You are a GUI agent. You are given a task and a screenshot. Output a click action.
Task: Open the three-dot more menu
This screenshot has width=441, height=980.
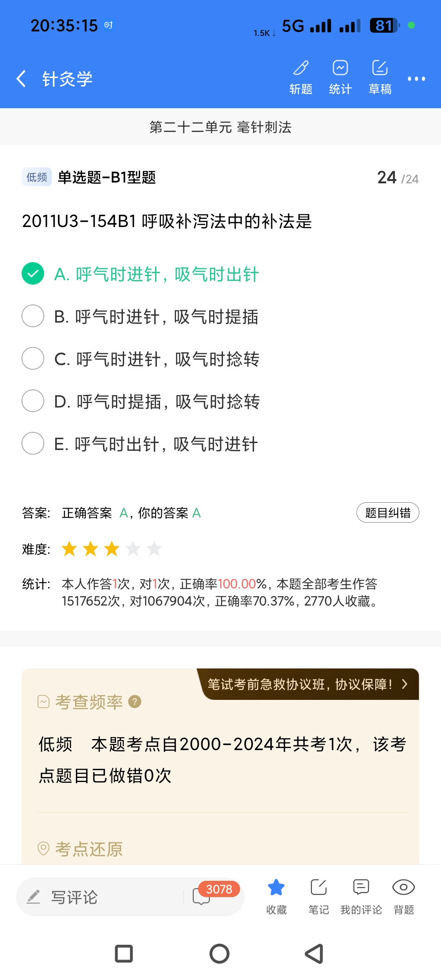[416, 79]
